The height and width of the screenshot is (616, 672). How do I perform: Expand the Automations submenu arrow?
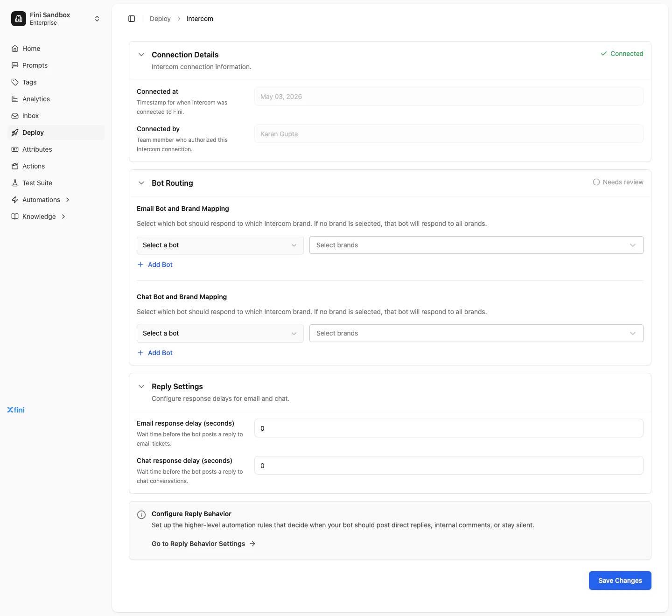coord(68,200)
